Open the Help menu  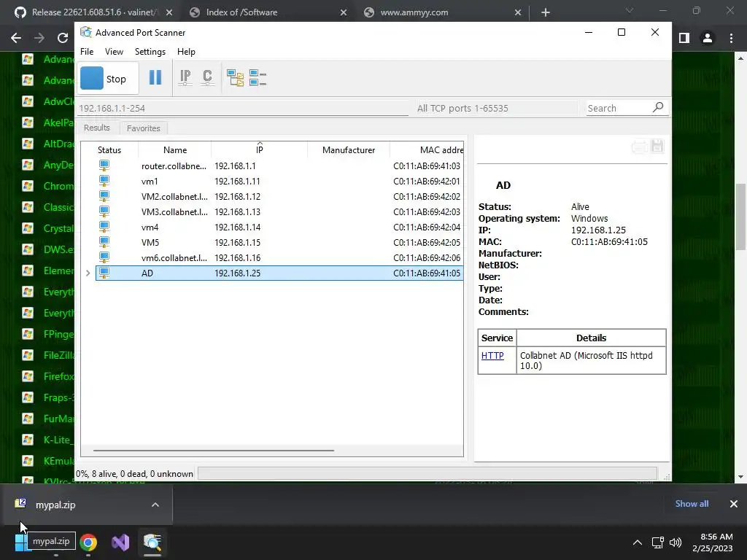click(x=186, y=52)
